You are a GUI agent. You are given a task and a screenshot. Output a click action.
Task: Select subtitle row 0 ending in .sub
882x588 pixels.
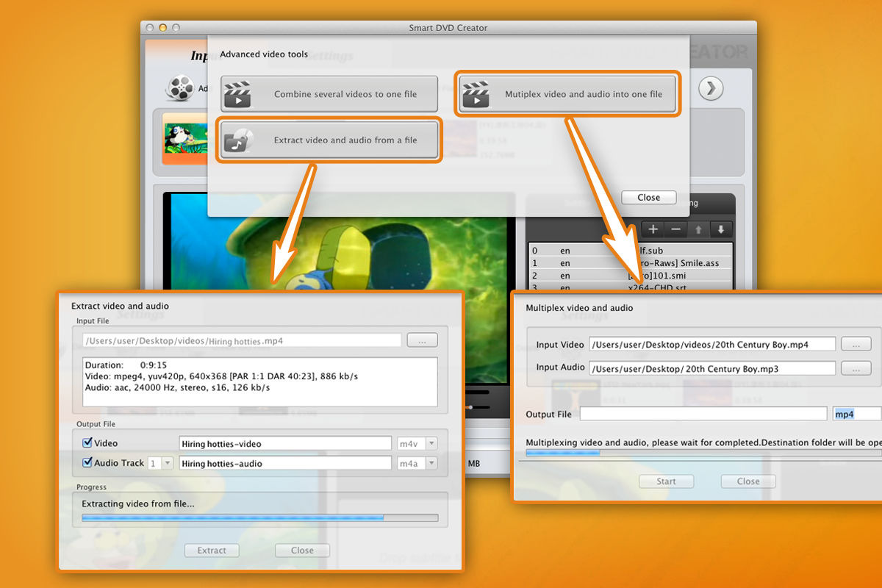tap(631, 250)
